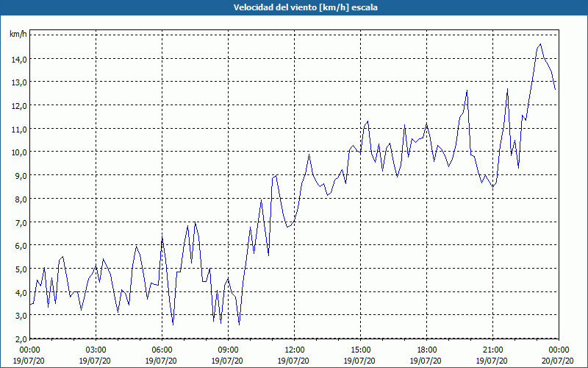Click the 06:00 time axis label
Screen dimensions: 588x368
[x=162, y=350]
